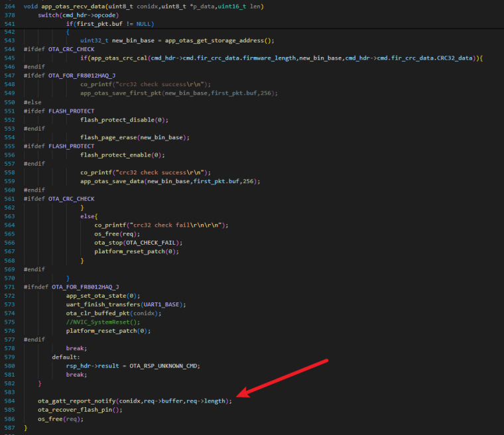Click co_printf crc32 check fail line
The width and height of the screenshot is (504, 435).
coord(161,225)
